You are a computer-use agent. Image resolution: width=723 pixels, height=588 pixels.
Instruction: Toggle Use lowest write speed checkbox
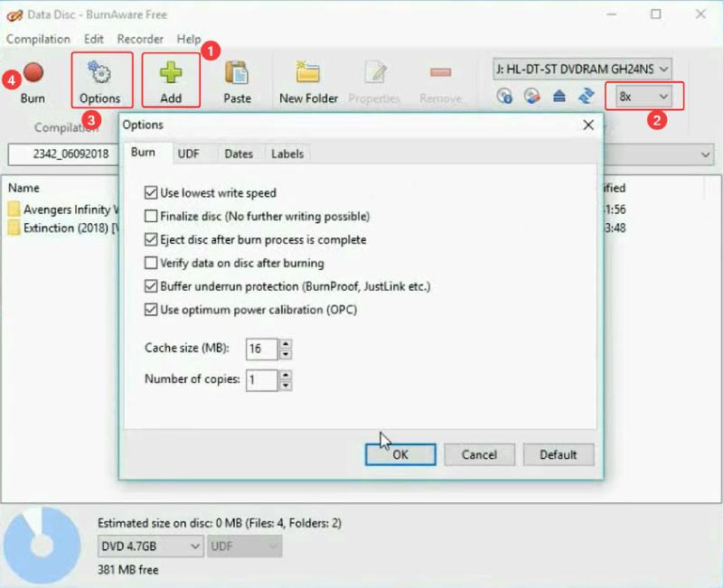tap(151, 192)
